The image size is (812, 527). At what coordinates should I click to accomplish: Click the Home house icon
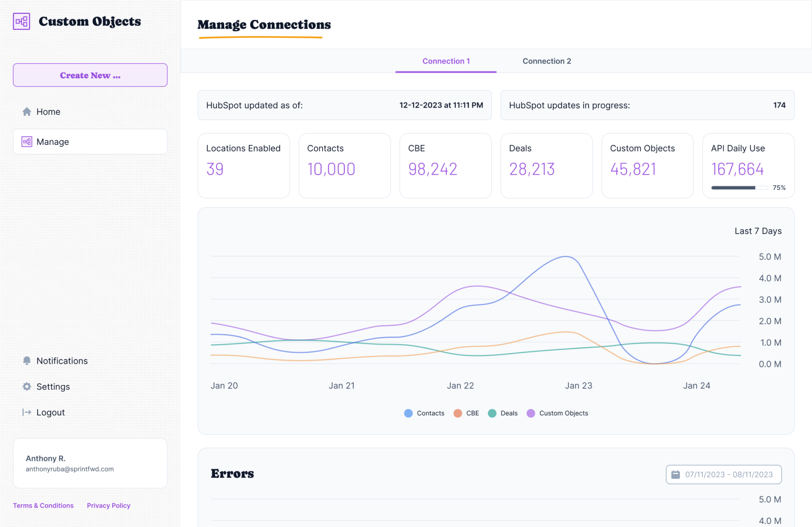click(x=27, y=112)
